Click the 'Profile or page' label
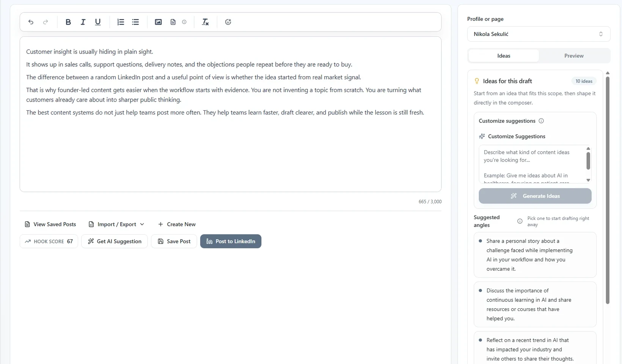Screen dimensions: 622x364 pyautogui.click(x=485, y=19)
